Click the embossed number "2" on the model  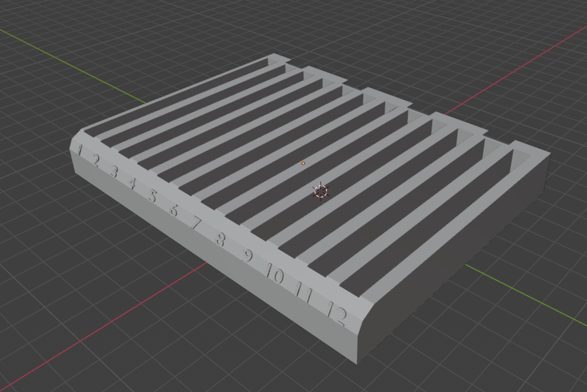(96, 161)
